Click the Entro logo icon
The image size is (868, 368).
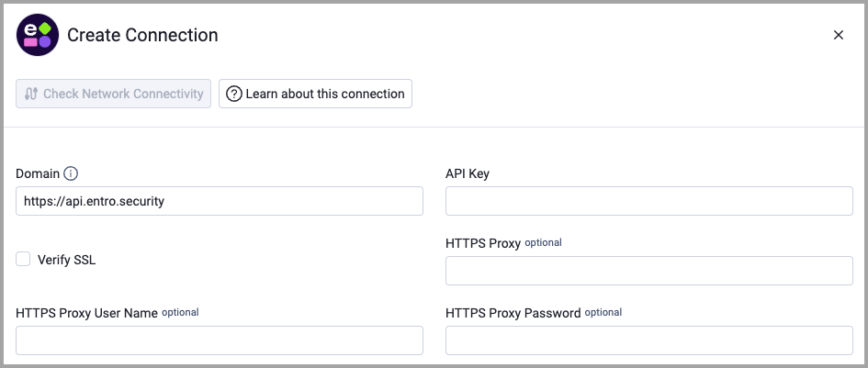click(x=38, y=36)
